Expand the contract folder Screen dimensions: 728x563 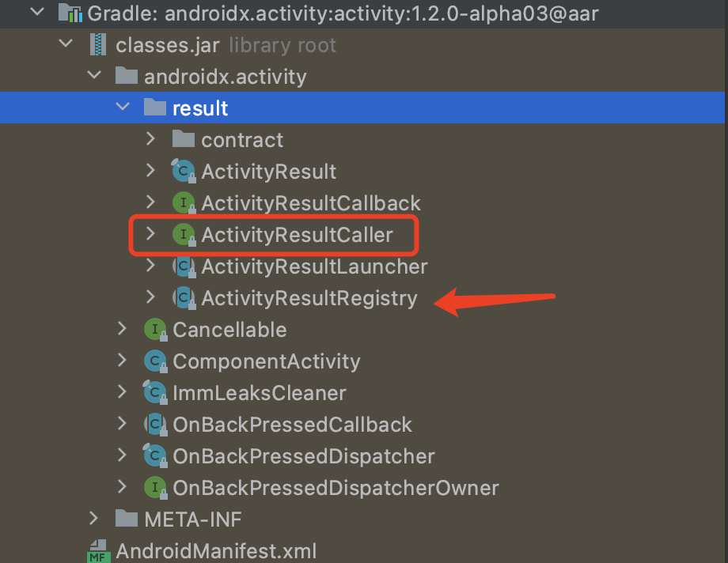[x=150, y=139]
